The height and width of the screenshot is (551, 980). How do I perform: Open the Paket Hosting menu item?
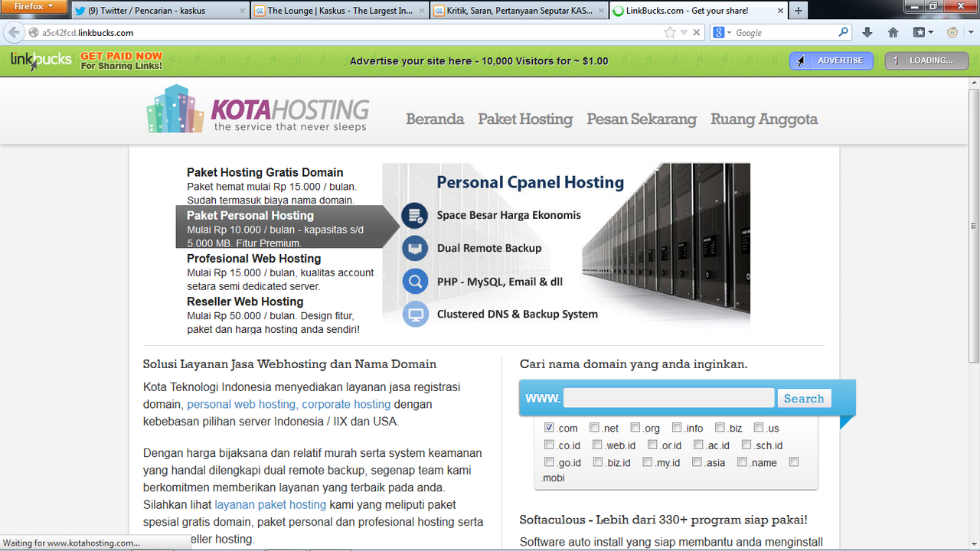point(525,119)
